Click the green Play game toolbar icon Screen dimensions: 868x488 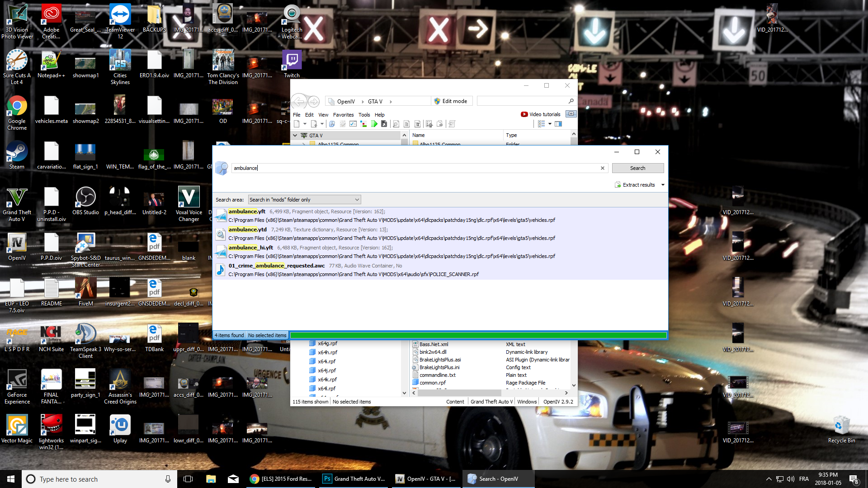tap(374, 124)
